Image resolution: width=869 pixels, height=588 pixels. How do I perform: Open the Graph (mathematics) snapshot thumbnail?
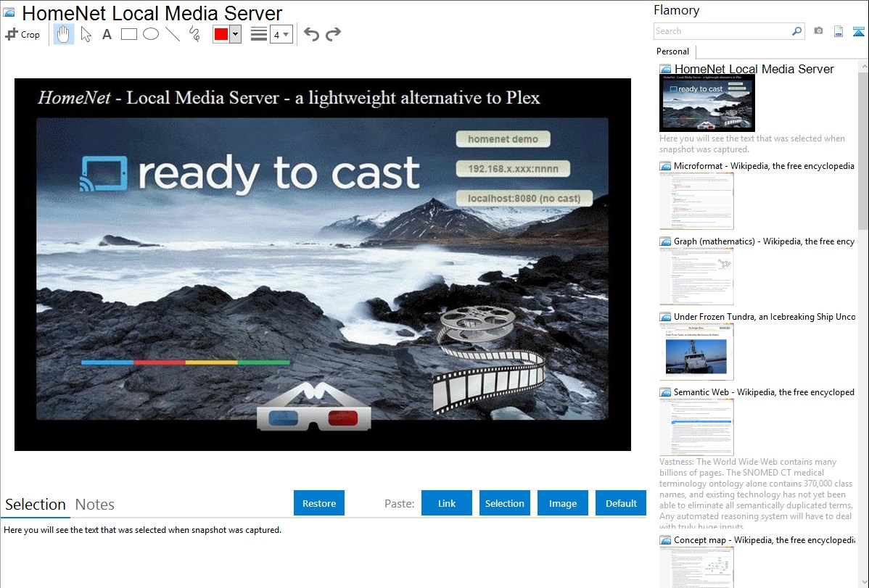click(x=696, y=276)
